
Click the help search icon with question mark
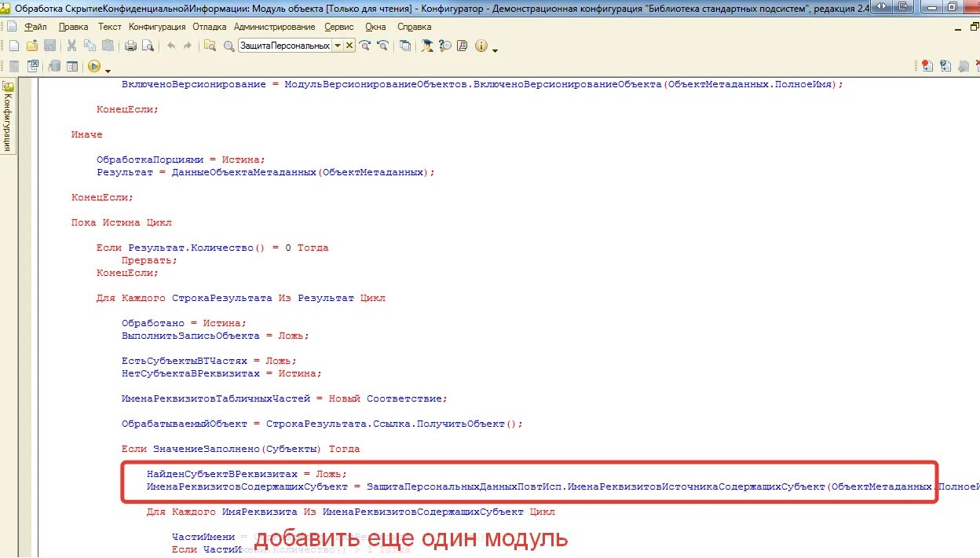click(445, 46)
